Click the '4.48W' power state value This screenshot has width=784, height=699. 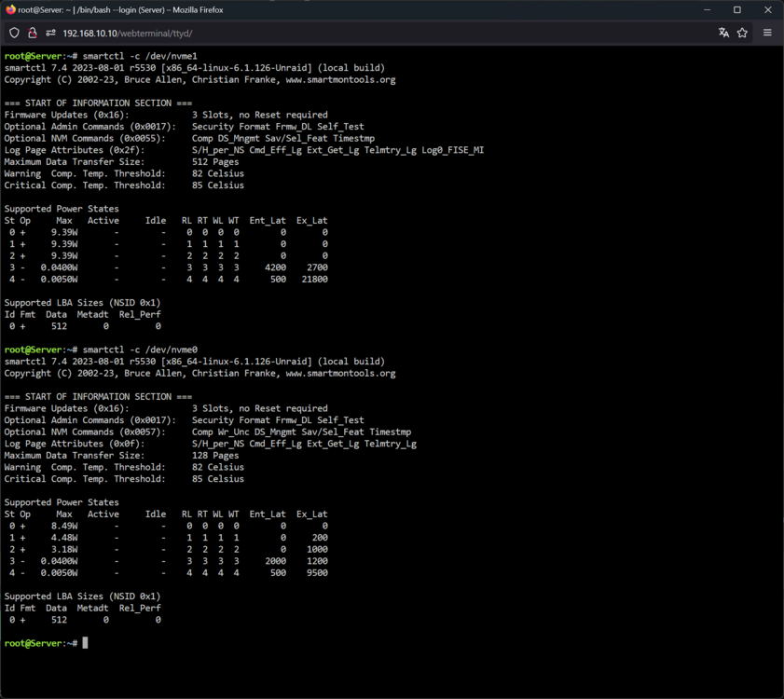click(x=64, y=538)
